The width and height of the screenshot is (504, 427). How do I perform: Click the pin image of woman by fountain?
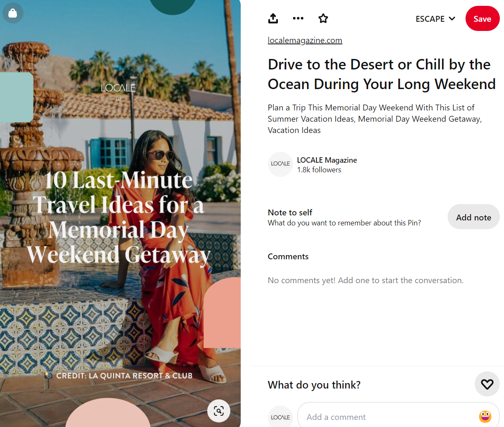(x=120, y=213)
